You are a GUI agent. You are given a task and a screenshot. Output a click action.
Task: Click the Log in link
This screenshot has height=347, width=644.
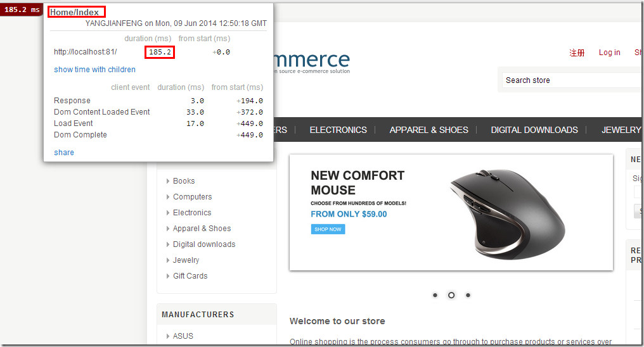[609, 53]
